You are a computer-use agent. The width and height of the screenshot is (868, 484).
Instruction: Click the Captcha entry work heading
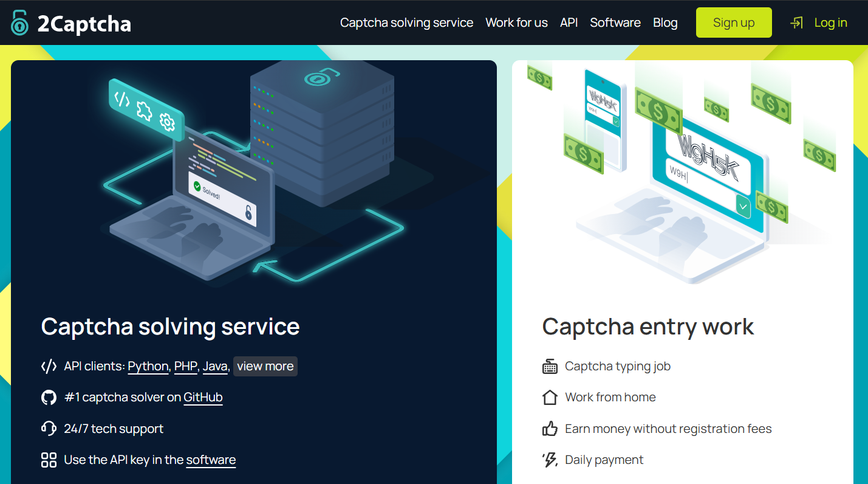648,327
